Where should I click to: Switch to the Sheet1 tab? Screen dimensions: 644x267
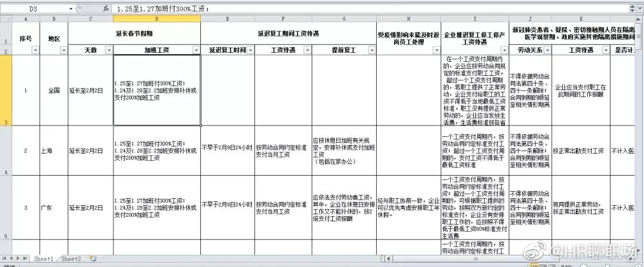tap(44, 259)
